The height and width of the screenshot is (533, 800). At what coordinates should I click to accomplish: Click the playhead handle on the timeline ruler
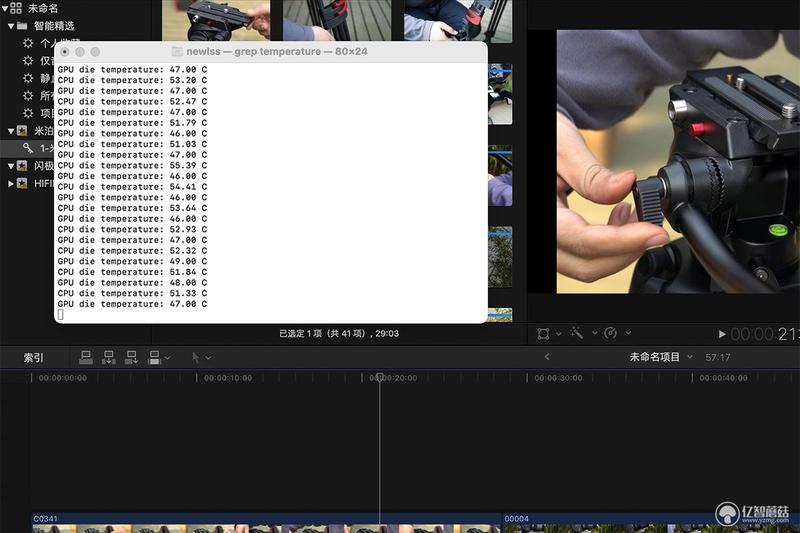380,377
